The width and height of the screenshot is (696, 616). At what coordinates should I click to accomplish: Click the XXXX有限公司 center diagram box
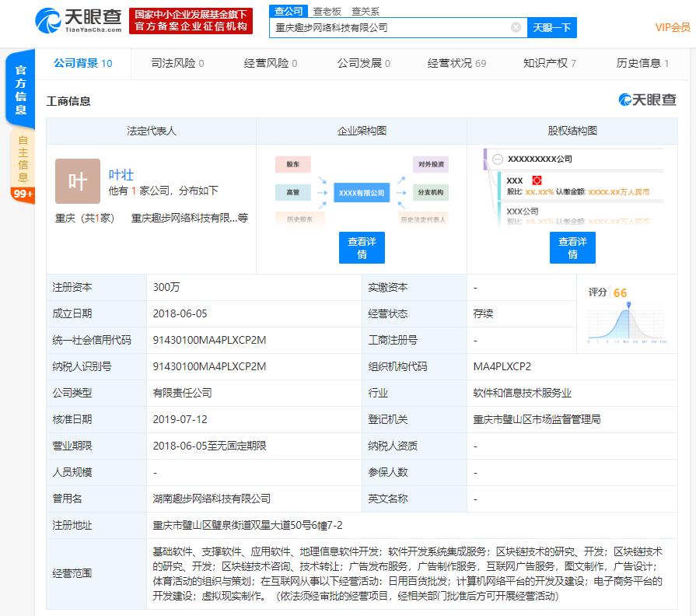click(362, 193)
